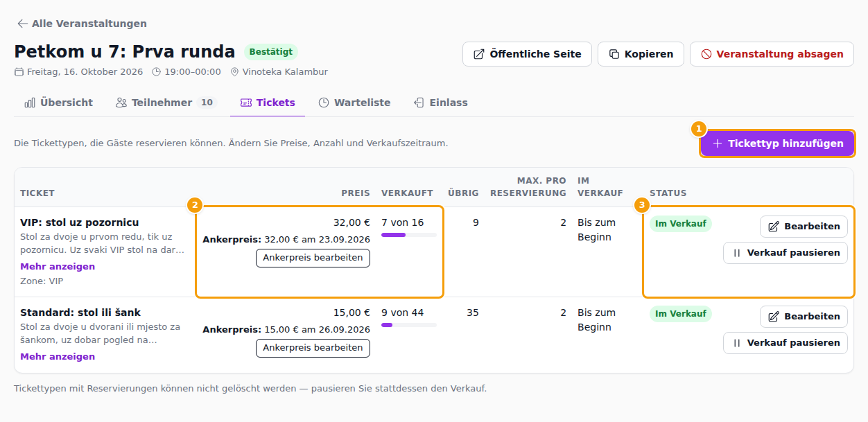Click the calendar icon next to the event date
This screenshot has width=868, height=422.
(19, 72)
